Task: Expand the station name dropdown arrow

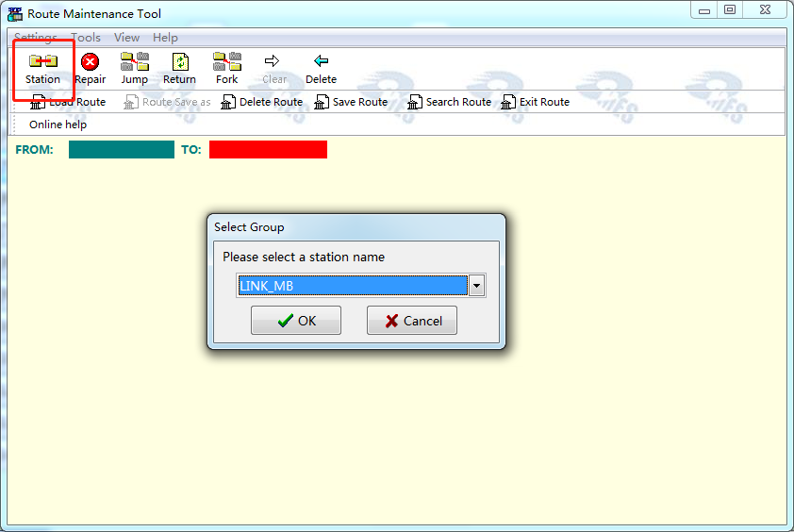Action: click(x=476, y=286)
